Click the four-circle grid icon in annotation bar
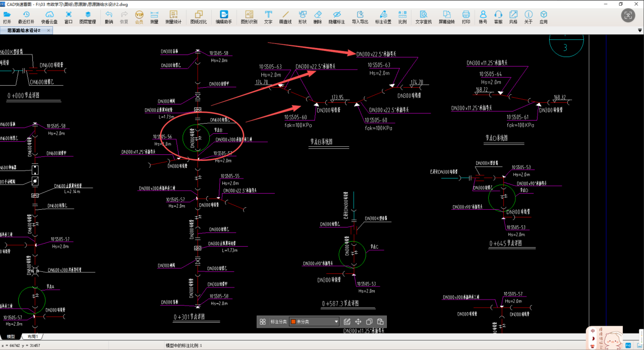This screenshot has width=644, height=350. tap(263, 321)
